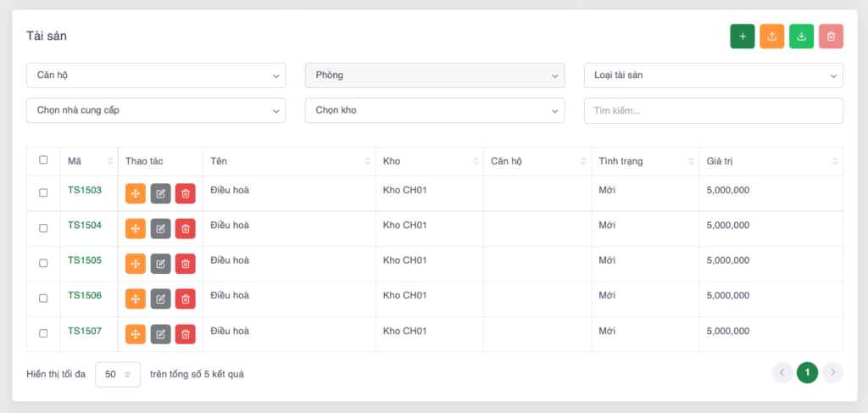This screenshot has width=868, height=413.
Task: Click the green download icon button
Action: point(801,36)
